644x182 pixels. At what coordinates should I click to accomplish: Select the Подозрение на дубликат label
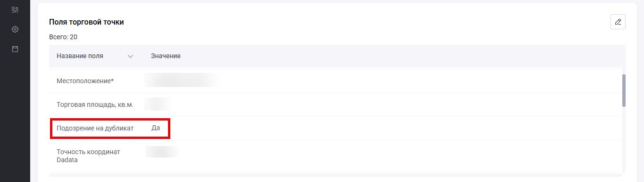click(95, 128)
